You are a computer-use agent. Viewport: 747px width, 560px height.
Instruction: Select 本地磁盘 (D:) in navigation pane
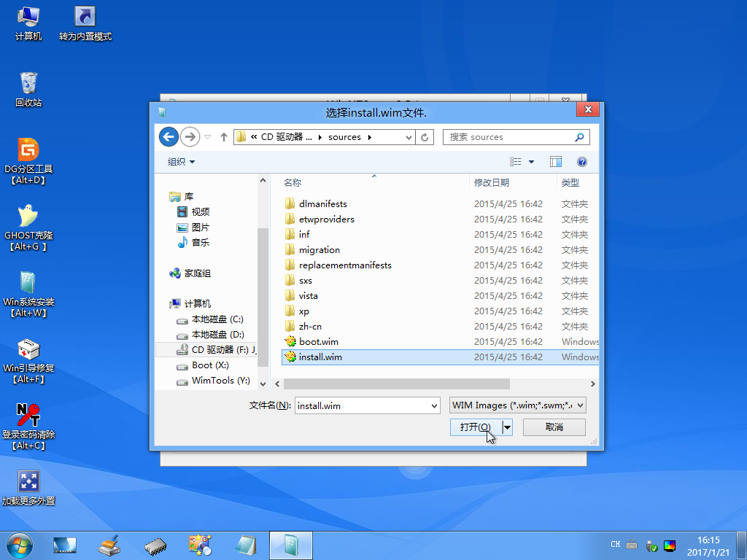[x=209, y=334]
